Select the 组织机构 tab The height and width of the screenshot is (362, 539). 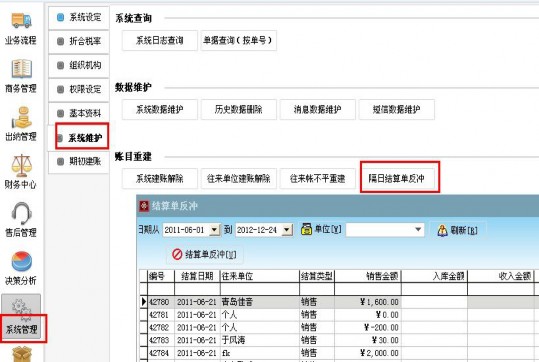tap(79, 65)
